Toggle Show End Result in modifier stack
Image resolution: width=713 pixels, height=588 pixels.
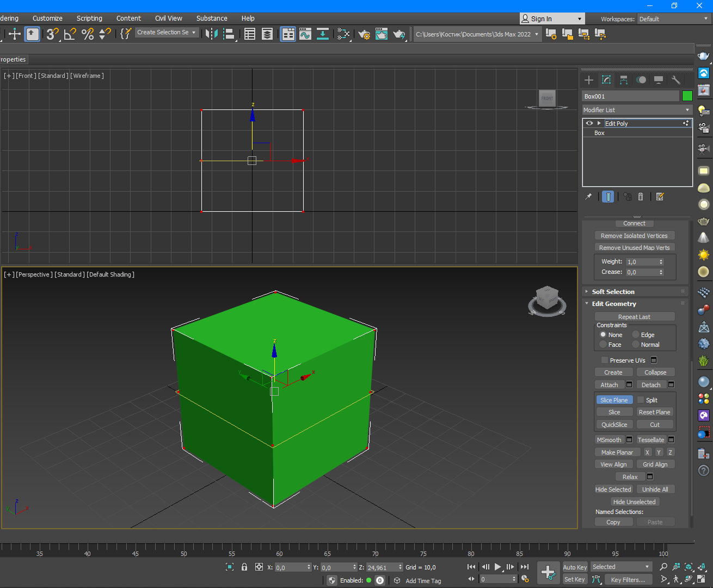(x=608, y=197)
